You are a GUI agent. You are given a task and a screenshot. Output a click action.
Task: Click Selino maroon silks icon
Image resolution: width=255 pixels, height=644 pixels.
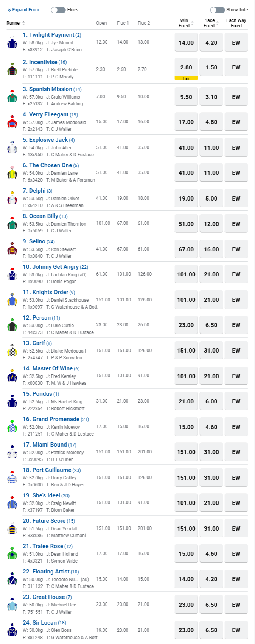pos(12,249)
